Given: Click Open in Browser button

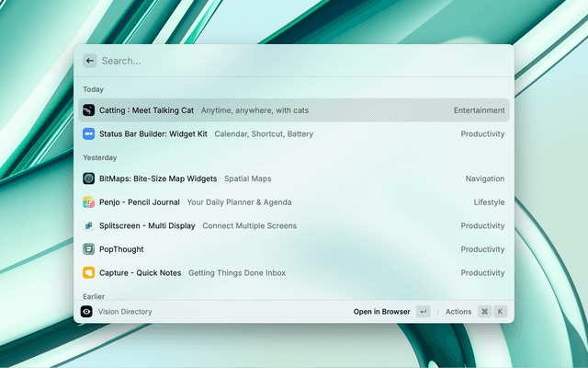Looking at the screenshot, I should pyautogui.click(x=381, y=312).
